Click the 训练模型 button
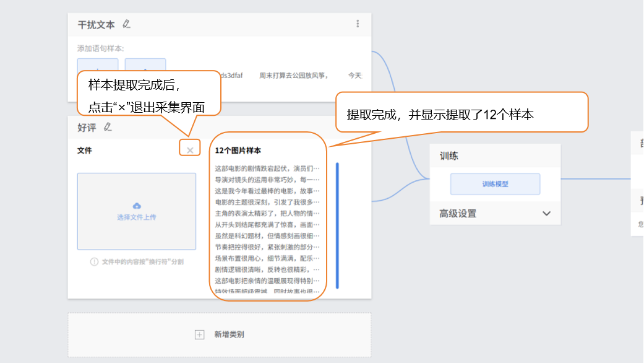This screenshot has width=644, height=363. coord(495,184)
